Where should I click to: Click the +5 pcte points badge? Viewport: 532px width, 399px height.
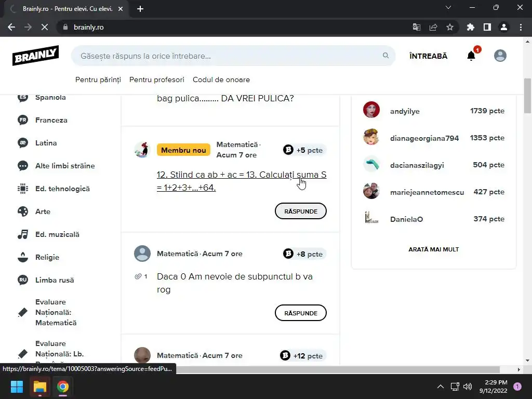point(304,150)
